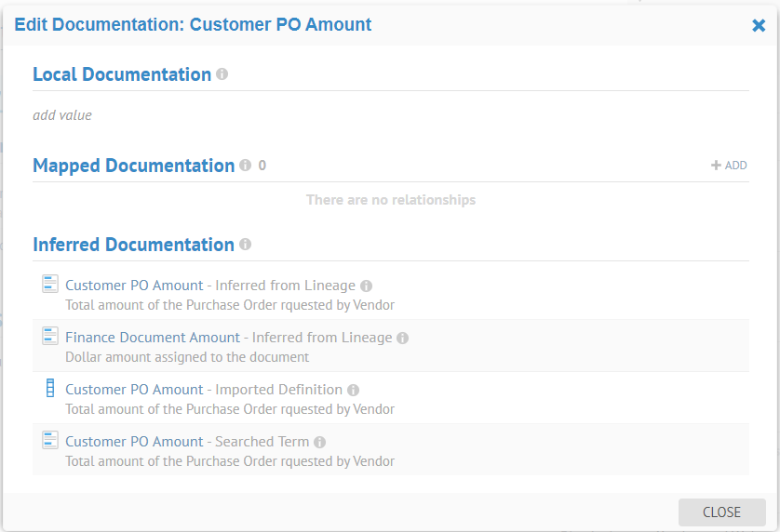
Task: Click info icon next to Mapped Documentation
Action: [x=245, y=166]
